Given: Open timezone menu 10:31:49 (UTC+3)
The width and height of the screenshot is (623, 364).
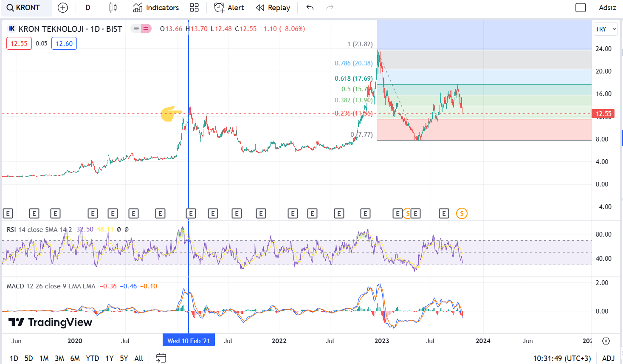Looking at the screenshot, I should click(x=562, y=358).
